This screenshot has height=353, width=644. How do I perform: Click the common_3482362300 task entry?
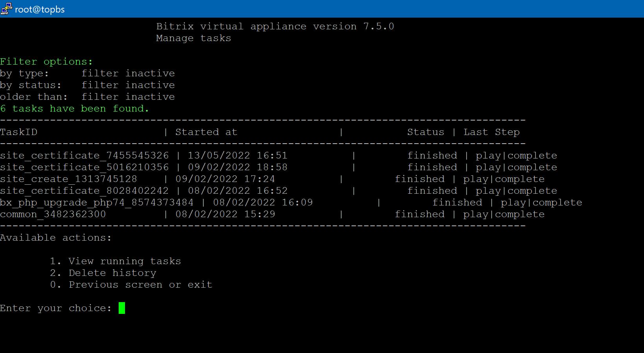point(53,214)
